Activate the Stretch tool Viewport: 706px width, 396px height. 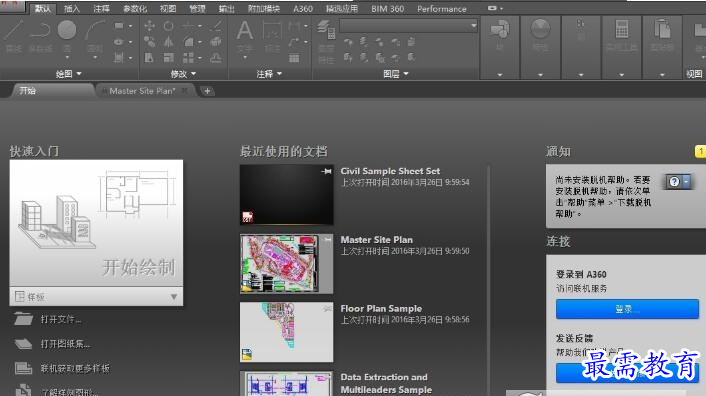click(149, 58)
